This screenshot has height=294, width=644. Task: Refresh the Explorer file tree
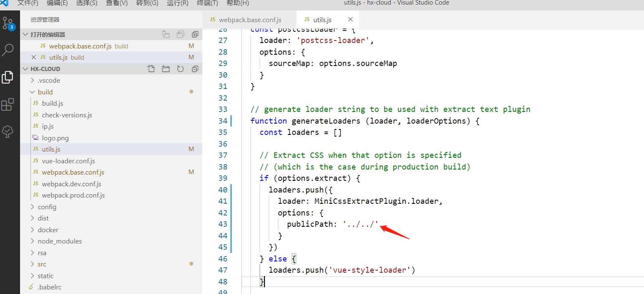(180, 68)
